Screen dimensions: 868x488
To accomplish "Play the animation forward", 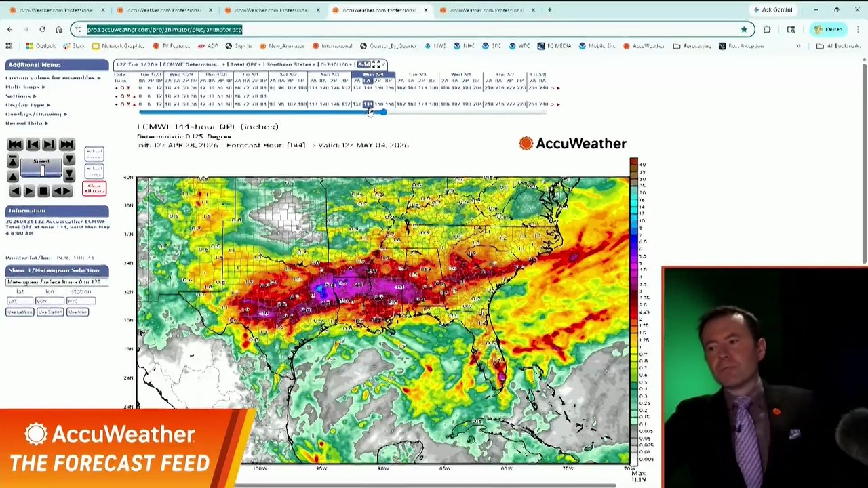I will tap(29, 191).
